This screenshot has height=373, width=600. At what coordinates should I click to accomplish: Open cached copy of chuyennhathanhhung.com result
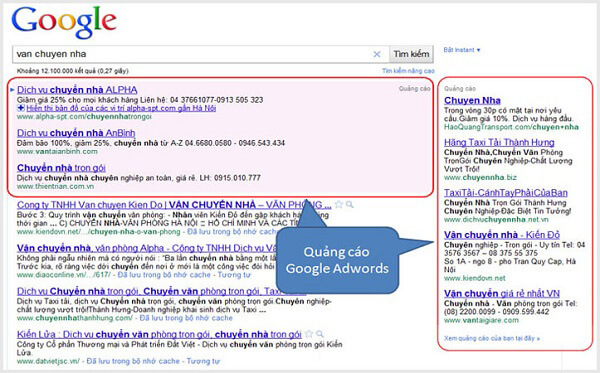point(186,318)
